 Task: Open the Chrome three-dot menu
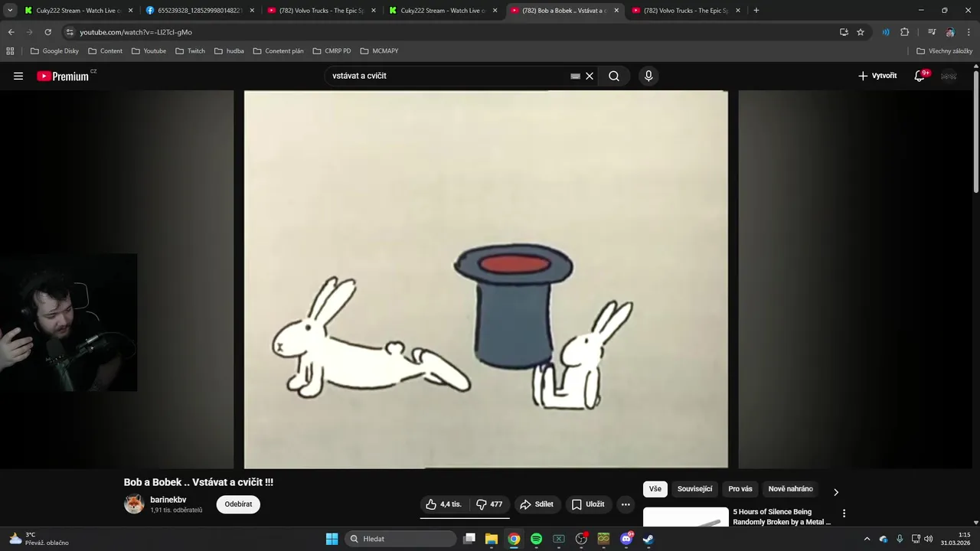point(968,32)
